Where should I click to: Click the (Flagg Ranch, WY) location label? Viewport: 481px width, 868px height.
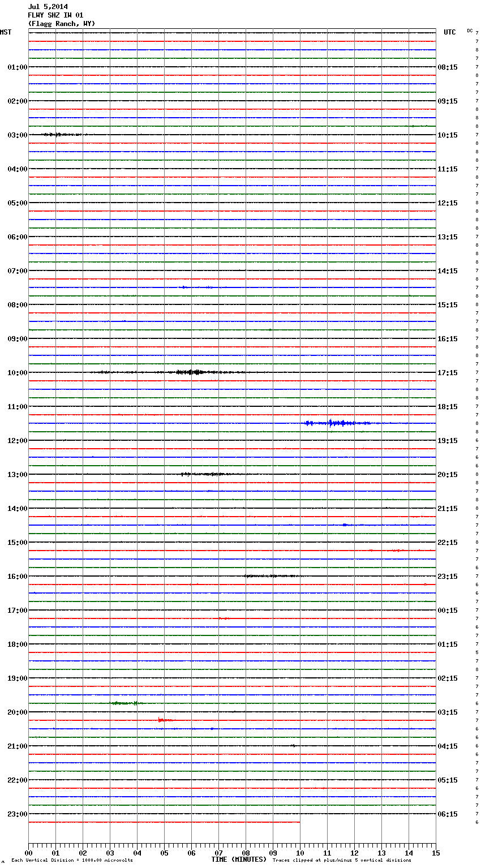[x=62, y=24]
